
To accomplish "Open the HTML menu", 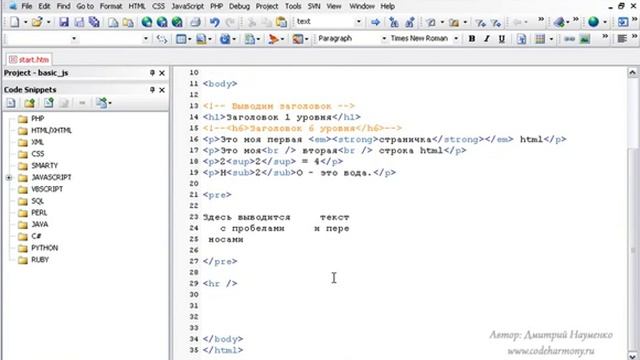I will tap(137, 7).
